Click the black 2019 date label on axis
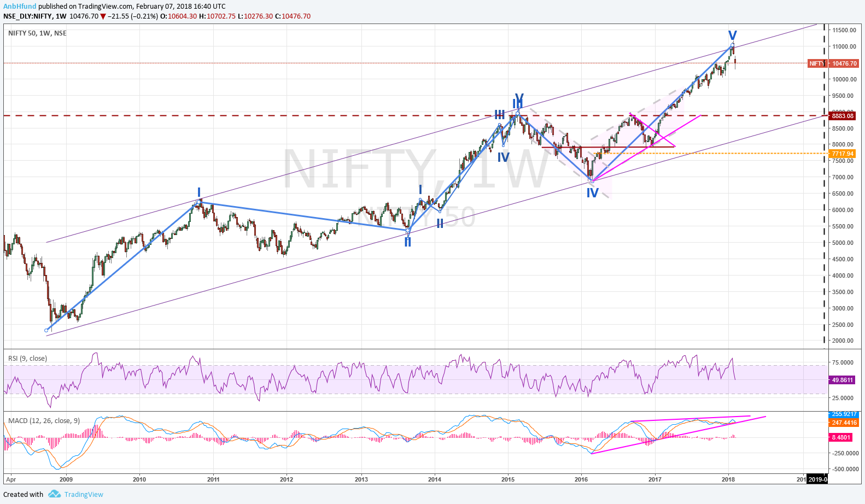This screenshot has width=865, height=504. tap(817, 479)
